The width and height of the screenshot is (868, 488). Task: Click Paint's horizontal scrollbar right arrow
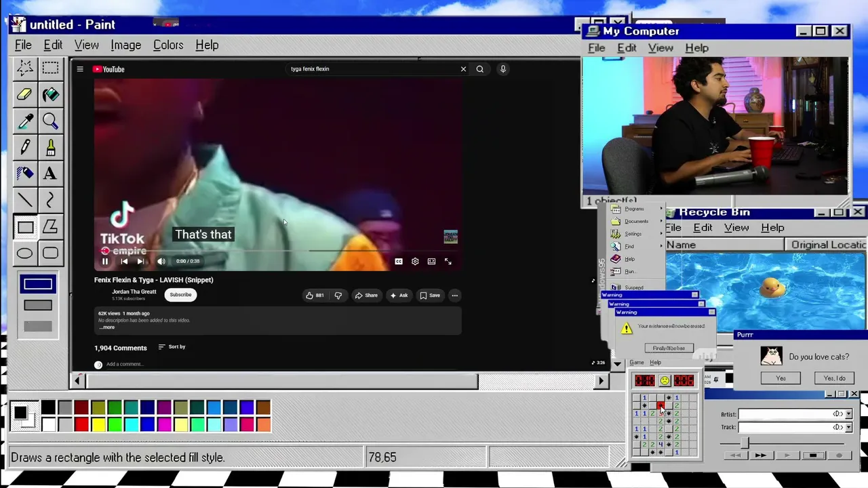tap(601, 381)
